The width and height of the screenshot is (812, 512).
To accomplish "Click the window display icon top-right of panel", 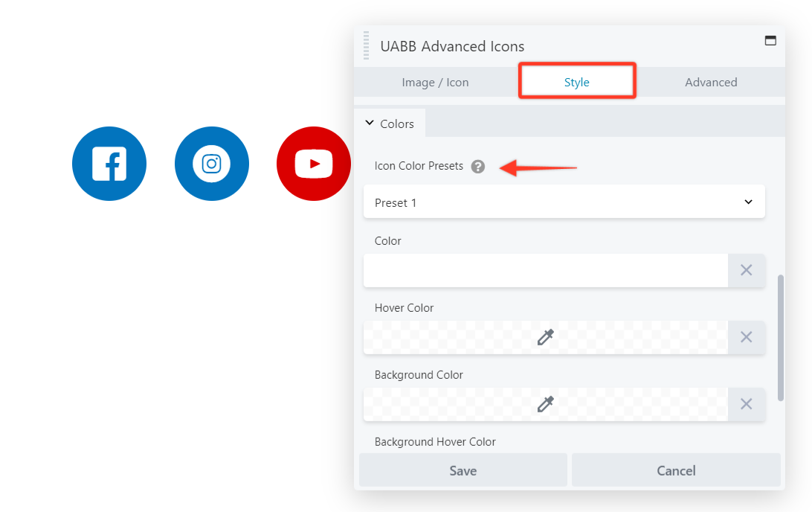I will coord(770,41).
